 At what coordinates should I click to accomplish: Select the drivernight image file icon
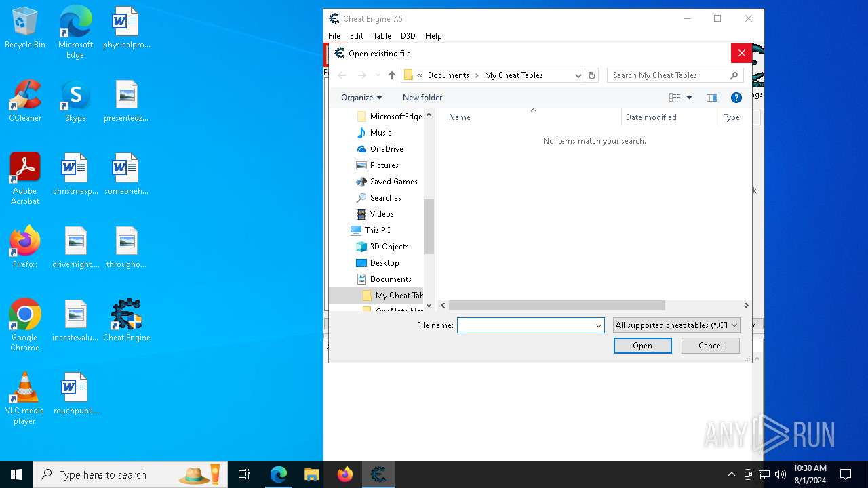(x=75, y=247)
